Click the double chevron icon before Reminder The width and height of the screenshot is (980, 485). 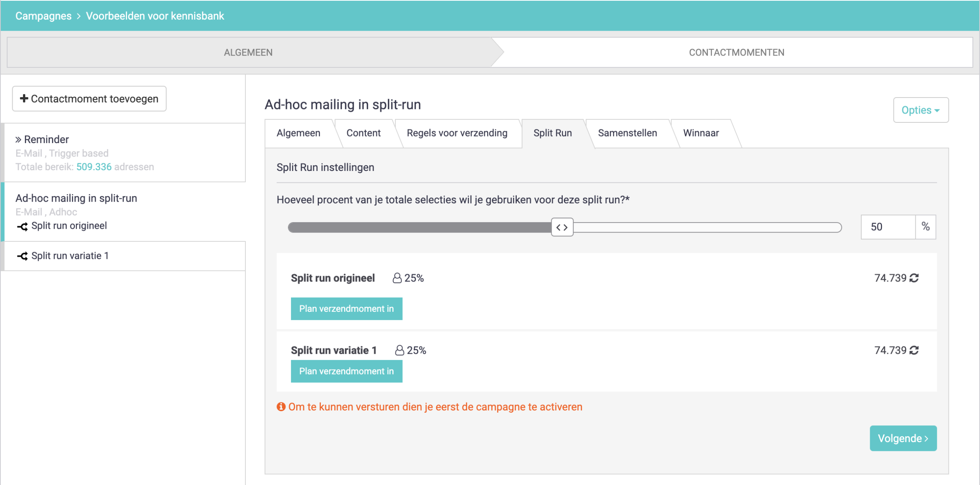(x=18, y=140)
